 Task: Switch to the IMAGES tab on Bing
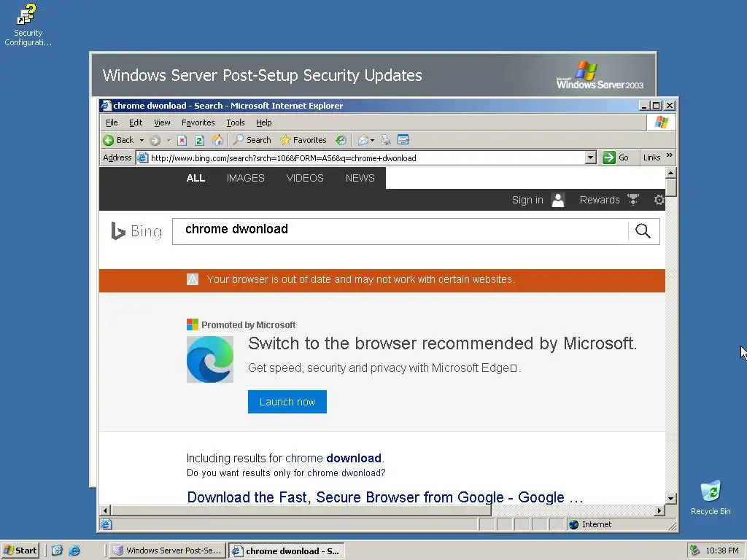pyautogui.click(x=245, y=178)
